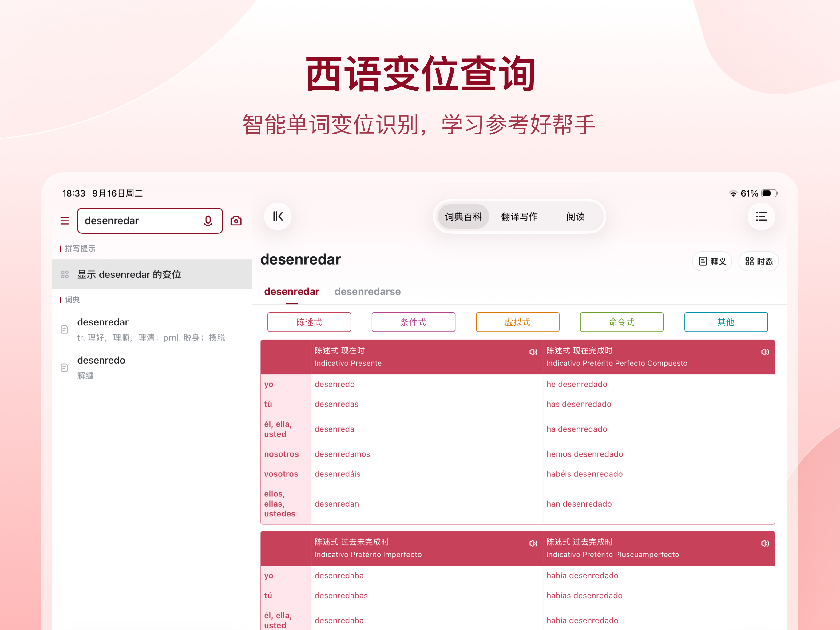Click "han desenredado" cell

579,504
